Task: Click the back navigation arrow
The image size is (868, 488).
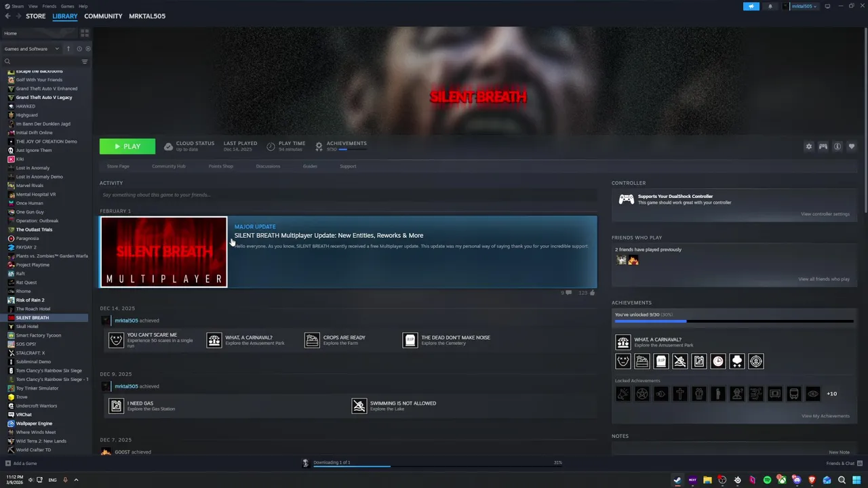Action: [x=7, y=16]
